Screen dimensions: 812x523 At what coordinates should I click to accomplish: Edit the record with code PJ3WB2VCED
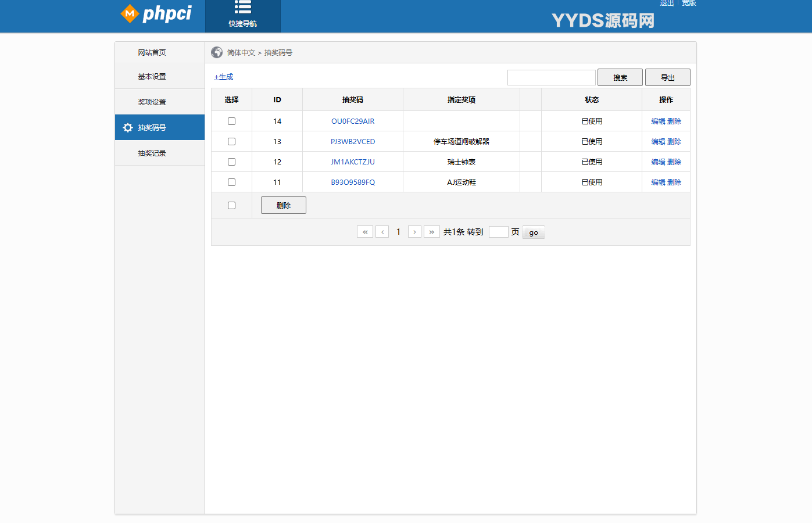pyautogui.click(x=659, y=141)
